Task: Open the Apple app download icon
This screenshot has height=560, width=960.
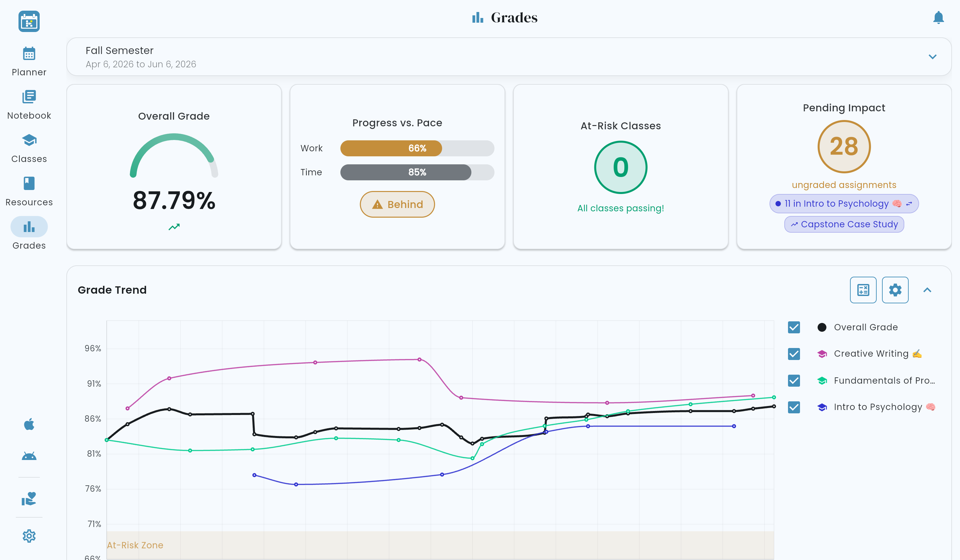Action: 29,424
